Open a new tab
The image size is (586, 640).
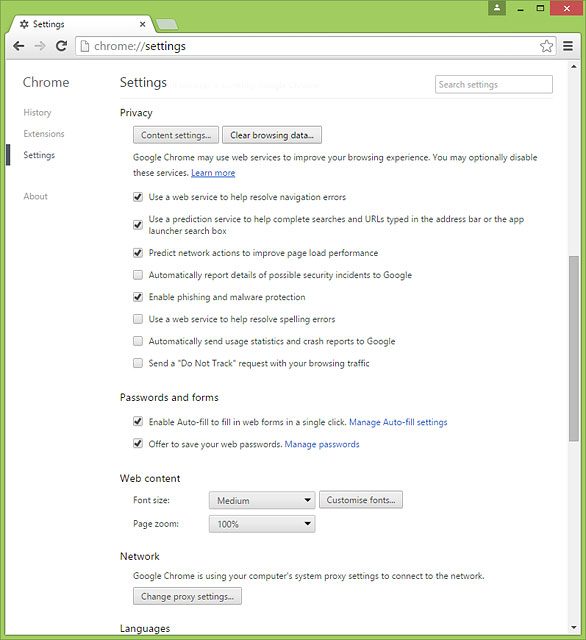pos(167,24)
